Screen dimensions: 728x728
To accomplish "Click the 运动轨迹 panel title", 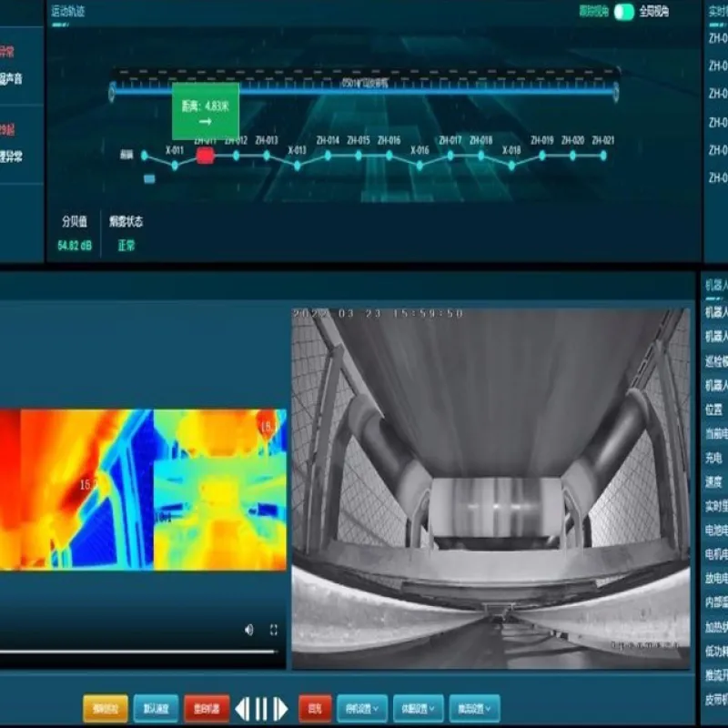I will point(67,11).
